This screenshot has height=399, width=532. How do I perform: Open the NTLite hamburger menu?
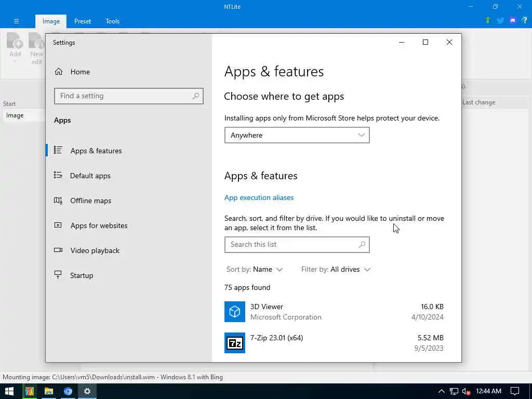coord(16,21)
